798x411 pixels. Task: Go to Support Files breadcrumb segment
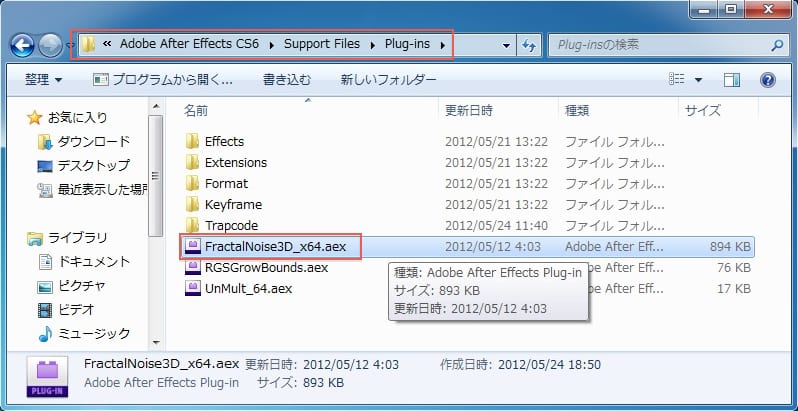pyautogui.click(x=322, y=44)
